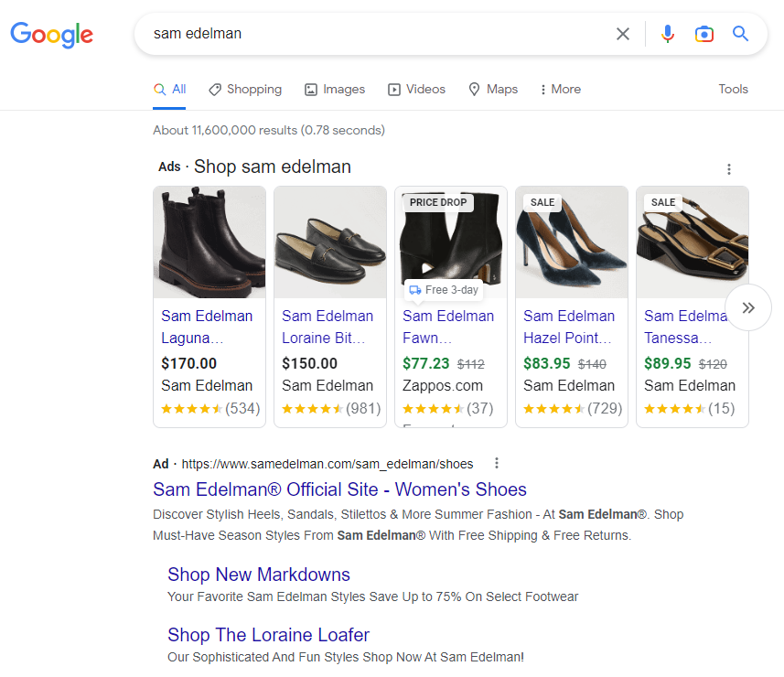This screenshot has height=677, width=784.
Task: Open Sam Edelman Fawn product link
Action: click(448, 327)
